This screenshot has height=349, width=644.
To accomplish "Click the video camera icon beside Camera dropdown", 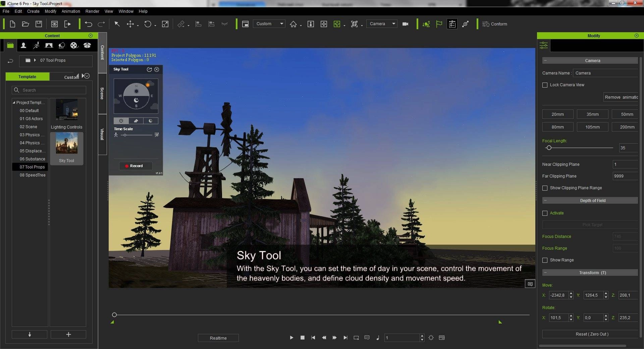I will tap(405, 24).
